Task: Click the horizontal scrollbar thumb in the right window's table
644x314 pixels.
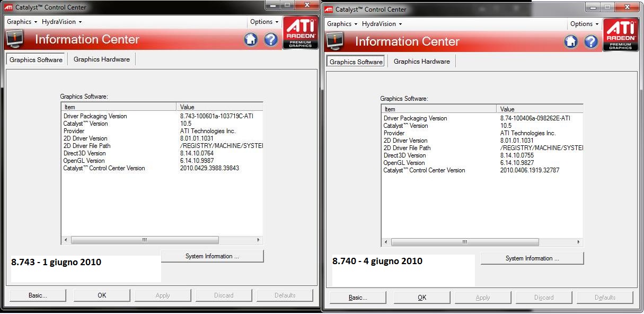Action: pyautogui.click(x=465, y=242)
